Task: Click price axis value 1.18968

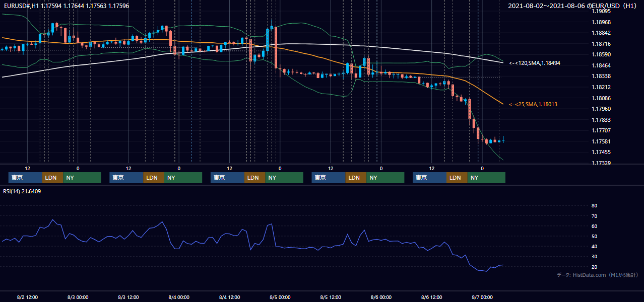Action: 601,22
